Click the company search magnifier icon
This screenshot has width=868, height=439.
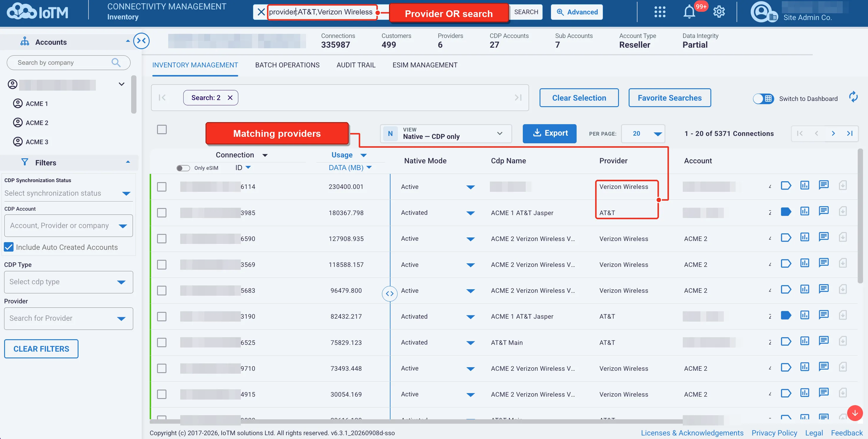[x=116, y=62]
